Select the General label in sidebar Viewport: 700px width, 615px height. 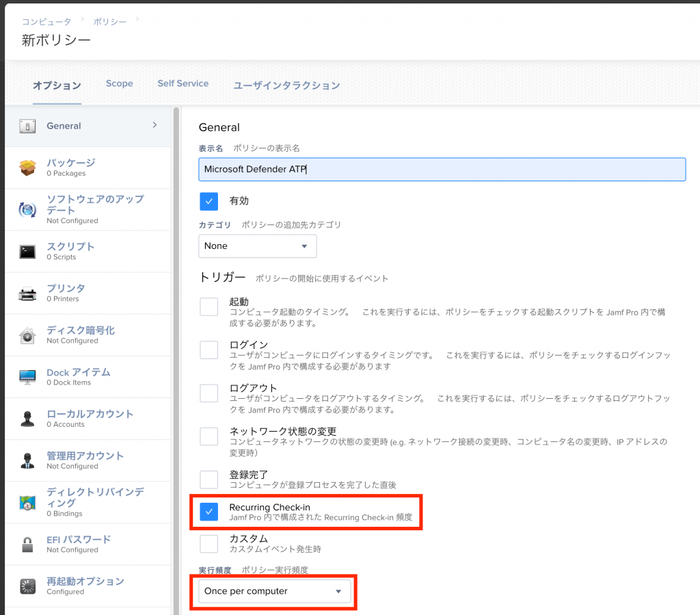[x=64, y=126]
